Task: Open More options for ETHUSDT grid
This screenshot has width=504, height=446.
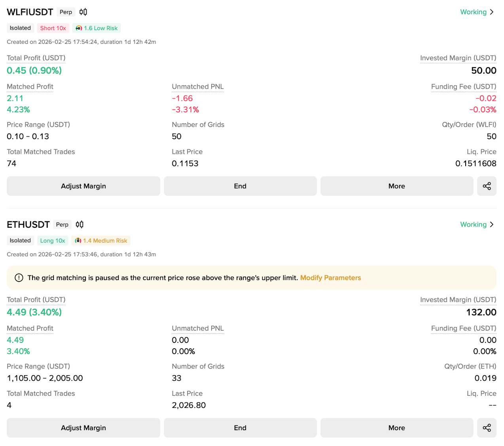Action: coord(396,428)
